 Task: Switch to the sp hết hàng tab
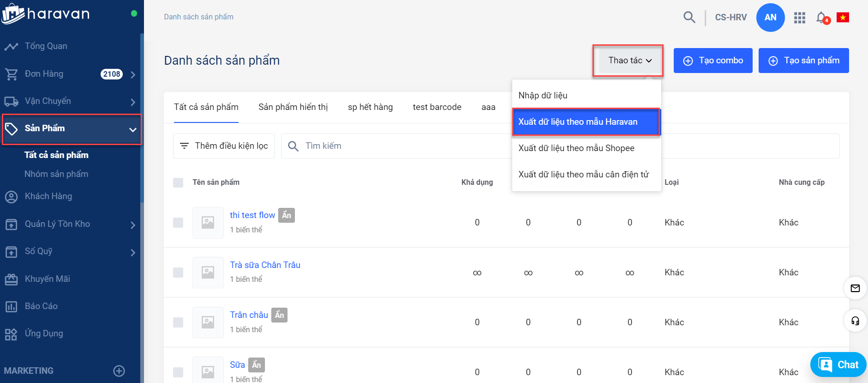(x=370, y=107)
